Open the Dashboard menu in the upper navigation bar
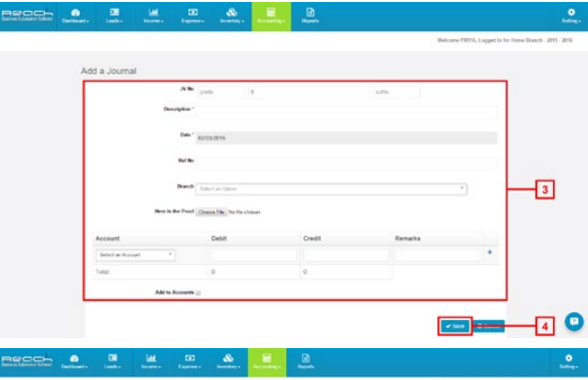 76,17
